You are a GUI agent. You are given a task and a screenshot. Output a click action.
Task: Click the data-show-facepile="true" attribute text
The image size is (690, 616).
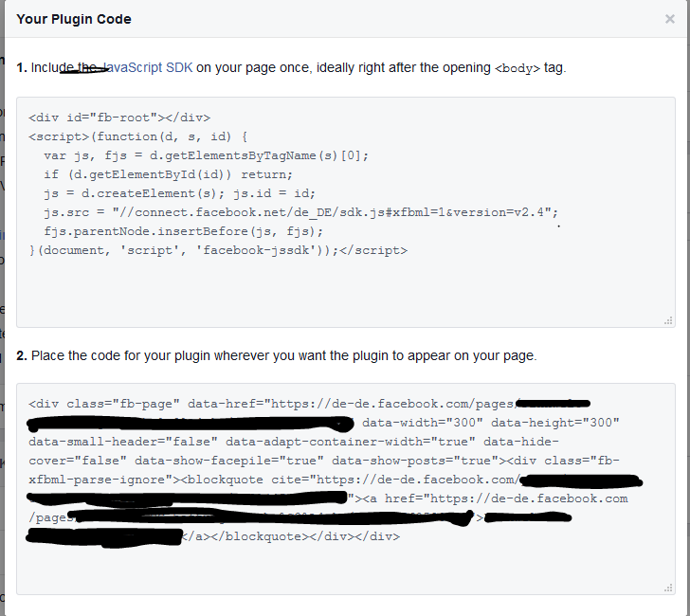(x=229, y=461)
